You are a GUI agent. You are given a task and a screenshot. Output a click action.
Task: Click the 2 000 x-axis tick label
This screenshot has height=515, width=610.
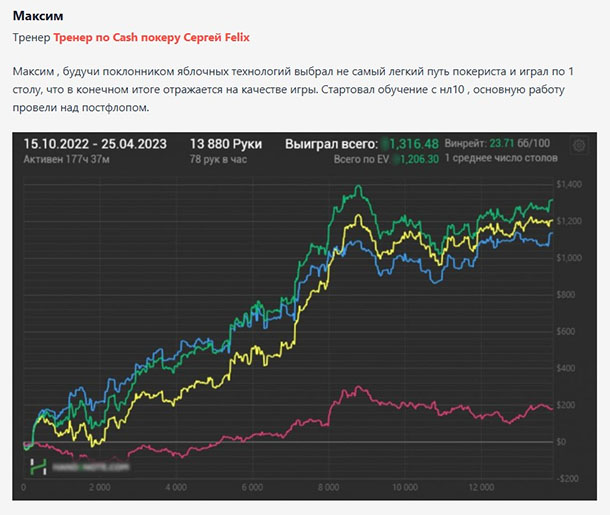pos(99,487)
